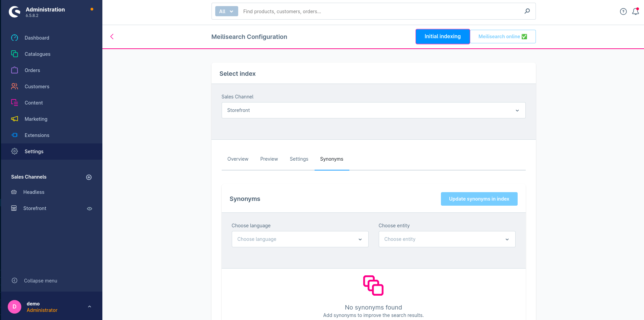Open the help question mark icon
The width and height of the screenshot is (644, 320).
pyautogui.click(x=623, y=12)
